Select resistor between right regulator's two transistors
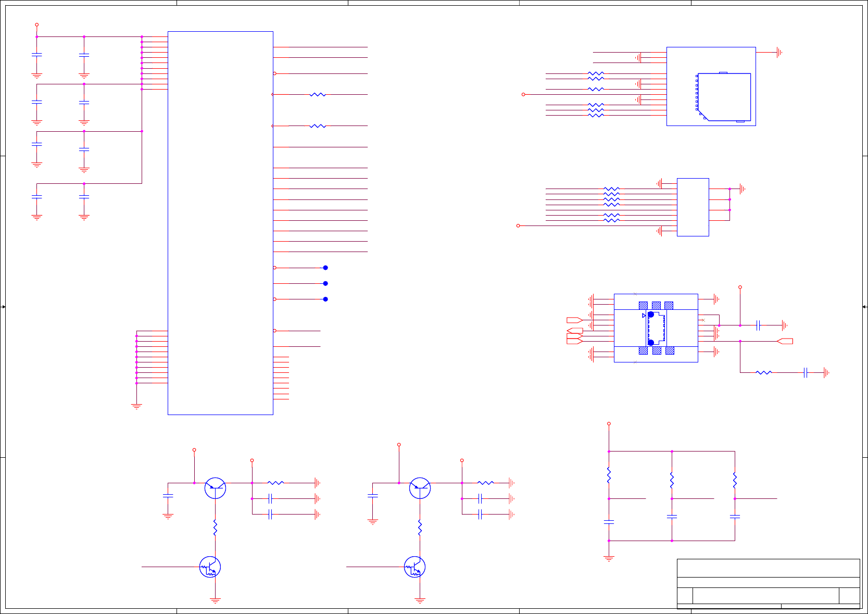 [x=420, y=528]
